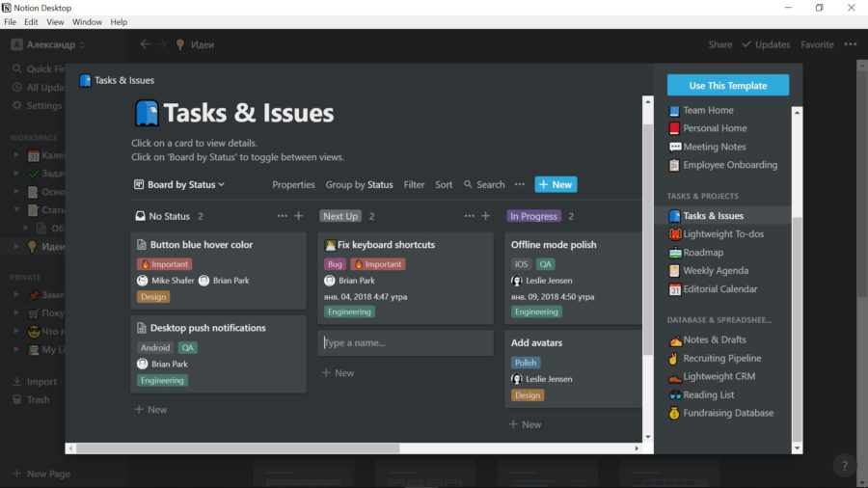Click the preview vertical scrollbar down arrow
Screen dimensions: 868x488
coord(648,437)
